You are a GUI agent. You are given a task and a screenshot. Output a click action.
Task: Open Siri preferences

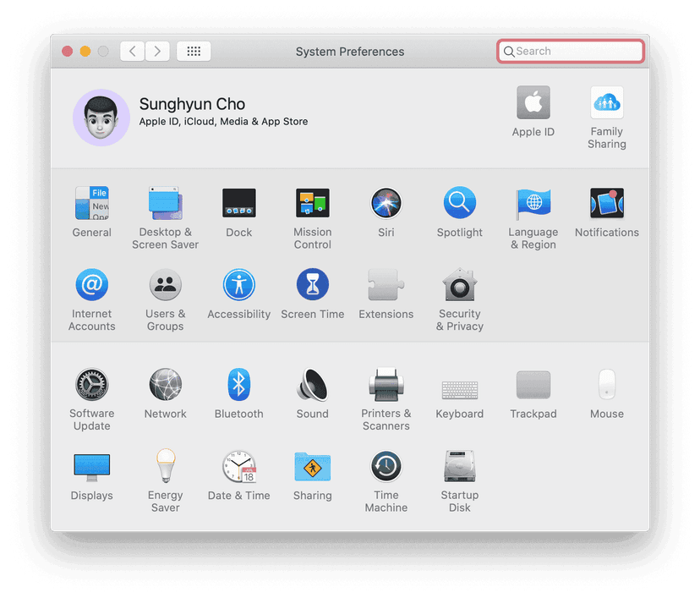click(386, 203)
